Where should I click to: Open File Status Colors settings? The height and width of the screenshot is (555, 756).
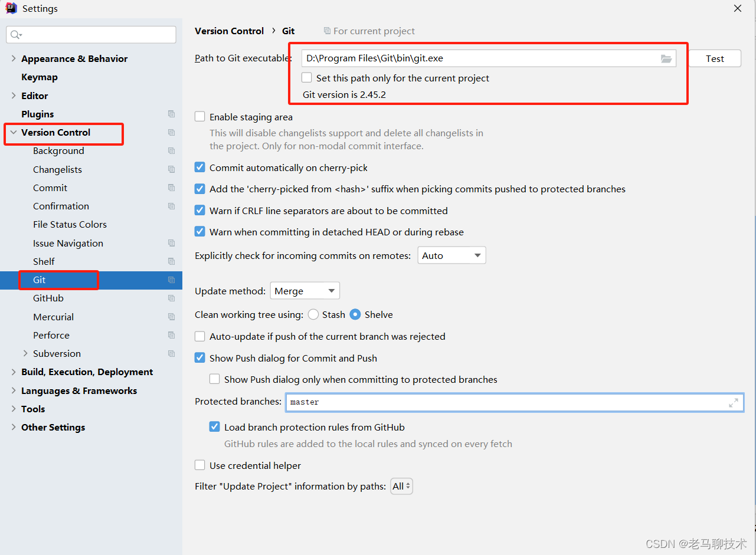(x=70, y=224)
